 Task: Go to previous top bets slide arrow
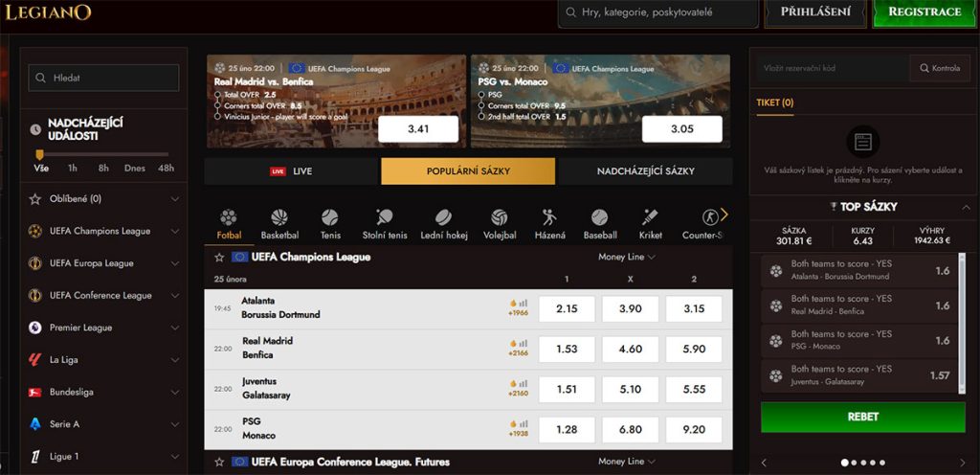[x=764, y=463]
